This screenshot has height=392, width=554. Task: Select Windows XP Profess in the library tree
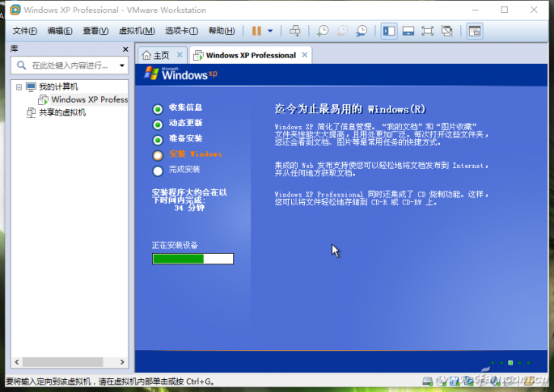(90, 99)
